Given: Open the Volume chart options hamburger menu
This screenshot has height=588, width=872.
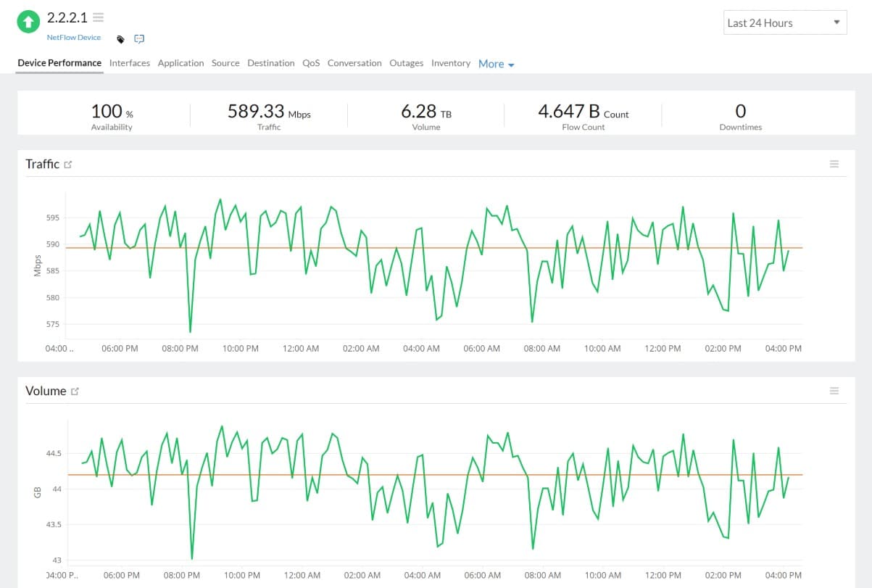Looking at the screenshot, I should coord(834,390).
